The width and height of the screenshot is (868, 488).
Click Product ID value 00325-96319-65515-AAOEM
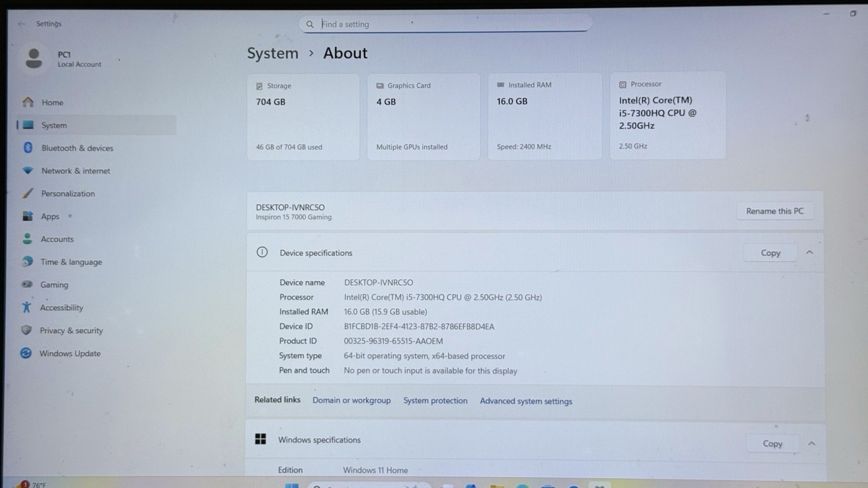click(393, 341)
